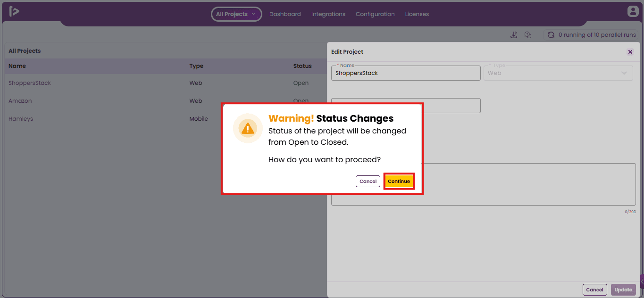This screenshot has width=644, height=298.
Task: Select the Hamleys project name
Action: [x=21, y=119]
